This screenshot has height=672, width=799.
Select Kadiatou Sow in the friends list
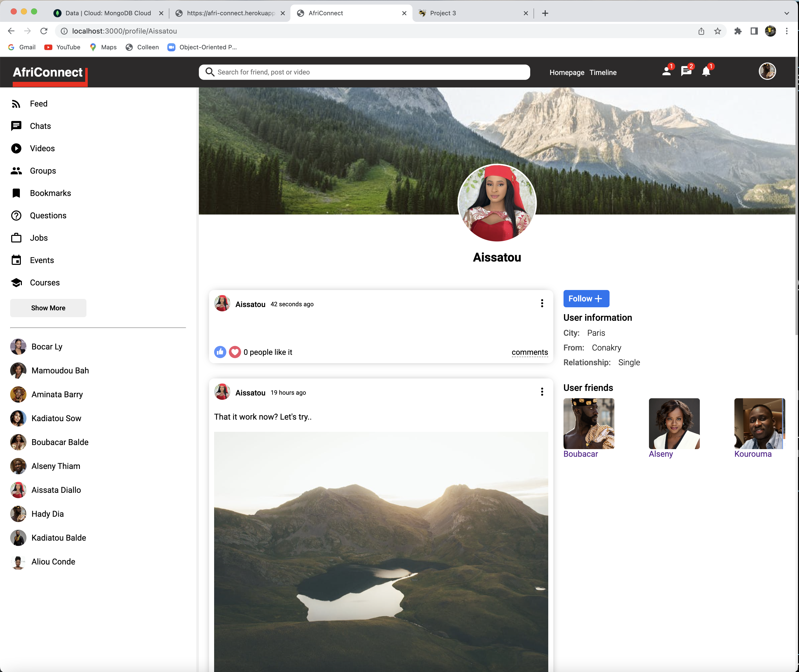pyautogui.click(x=46, y=418)
